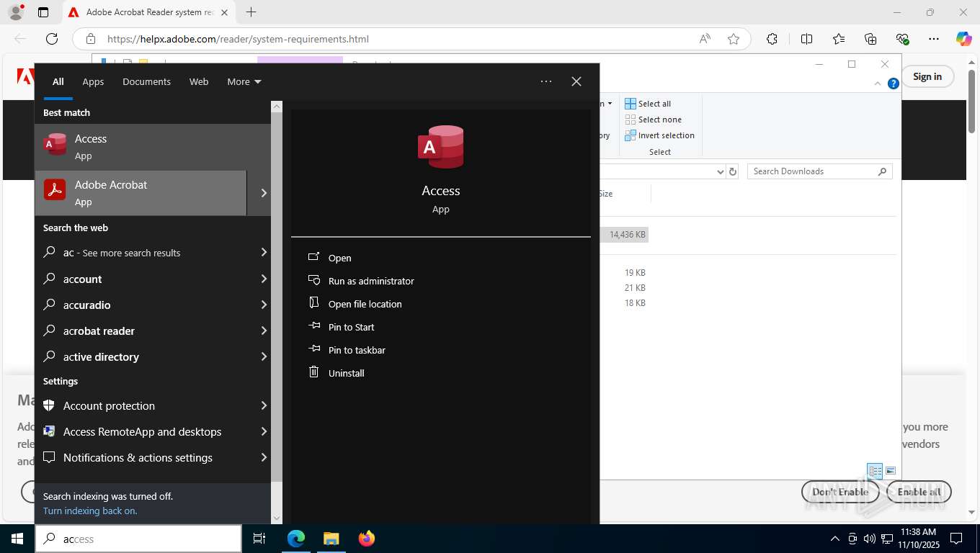Screen dimensions: 980x553
Task: Expand arrow next to Account protection
Action: click(x=264, y=405)
